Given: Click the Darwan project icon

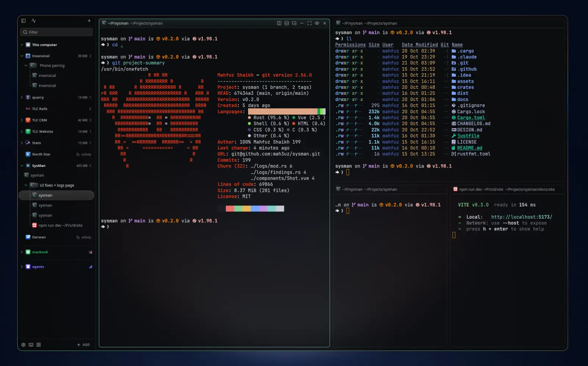Looking at the screenshot, I should point(28,237).
